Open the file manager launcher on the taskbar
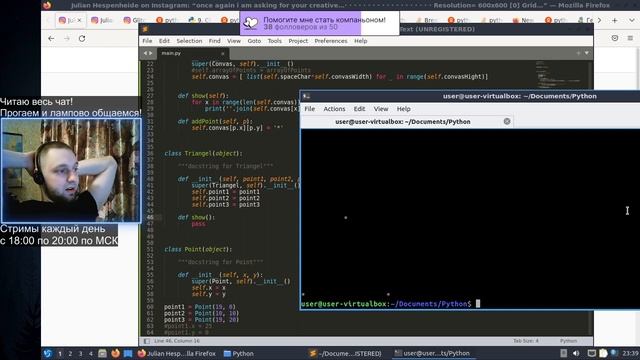640x360 pixels. pyautogui.click(x=102, y=353)
